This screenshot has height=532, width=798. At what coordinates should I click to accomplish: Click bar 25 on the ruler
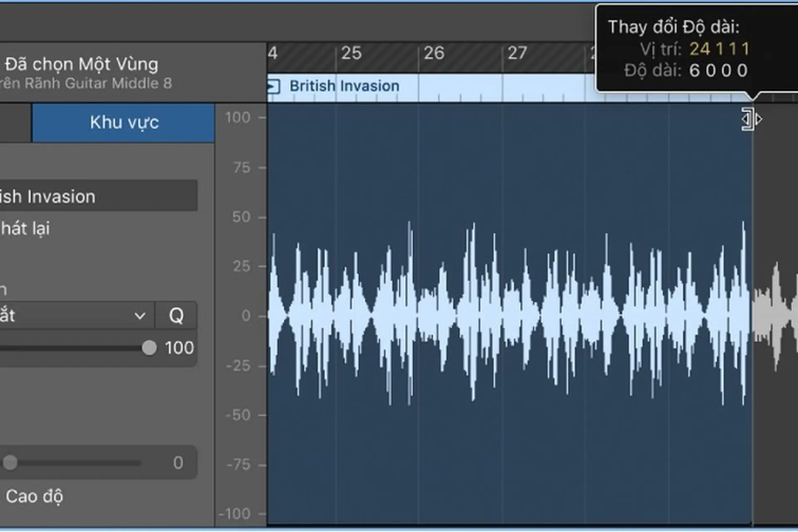(x=351, y=53)
